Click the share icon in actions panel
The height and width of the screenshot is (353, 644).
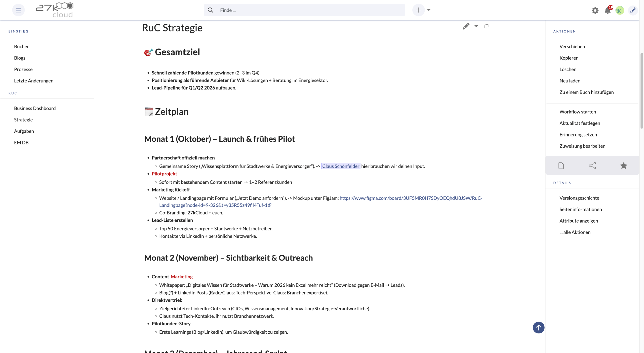pos(592,166)
